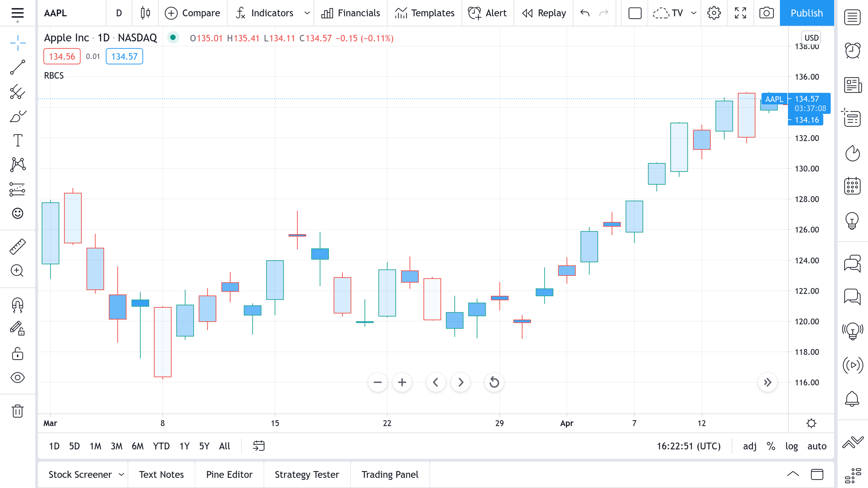Viewport: 868px width, 488px height.
Task: Toggle percent scale
Action: tap(771, 446)
